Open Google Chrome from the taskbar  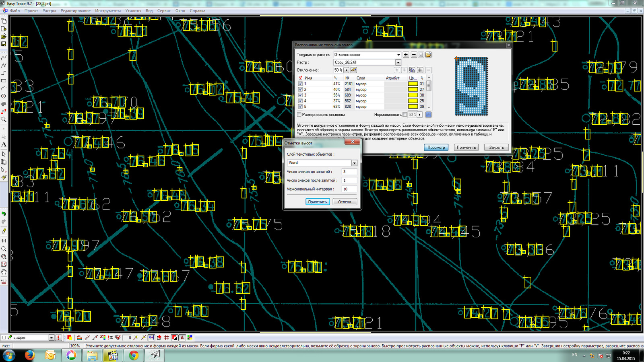point(134,355)
